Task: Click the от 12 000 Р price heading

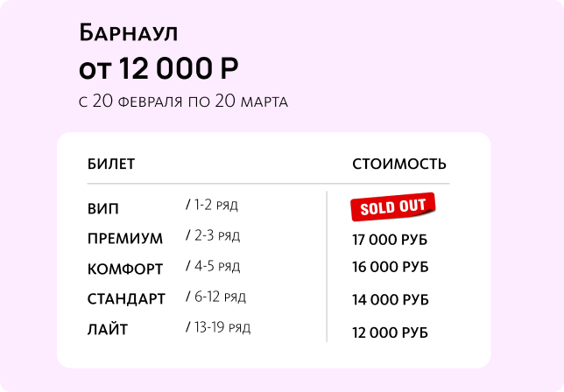Action: pyautogui.click(x=159, y=68)
